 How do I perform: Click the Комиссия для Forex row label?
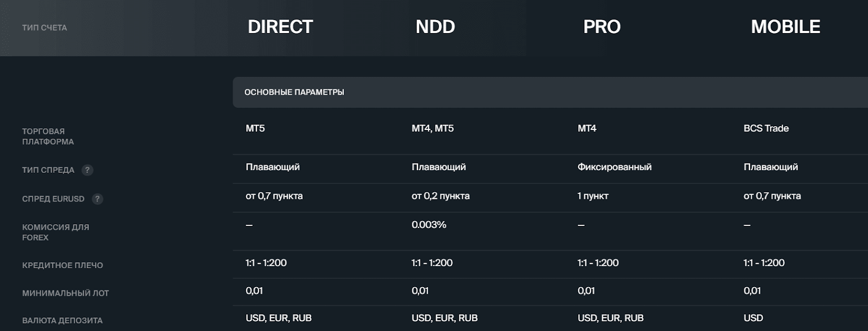[x=55, y=232]
